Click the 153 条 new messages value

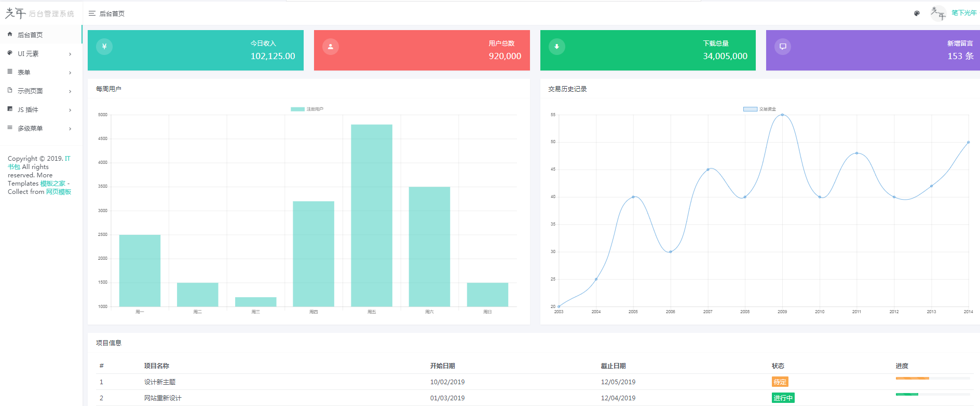pos(960,56)
